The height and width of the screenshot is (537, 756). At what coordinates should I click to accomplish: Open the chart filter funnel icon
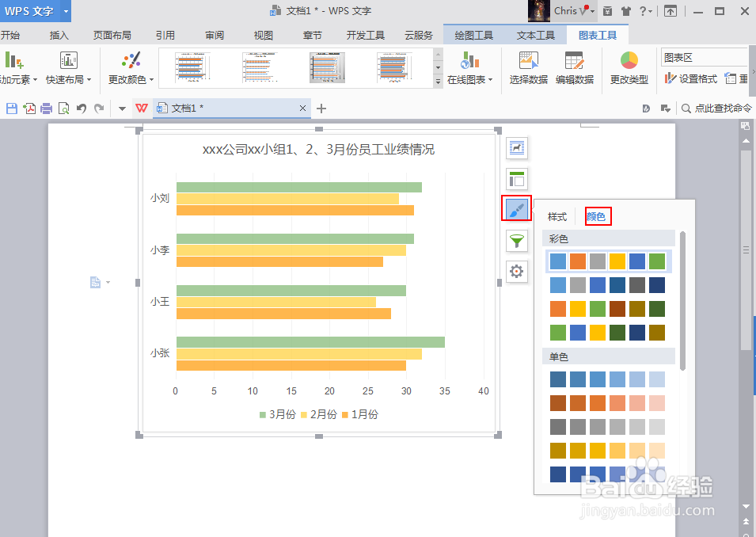tap(515, 240)
